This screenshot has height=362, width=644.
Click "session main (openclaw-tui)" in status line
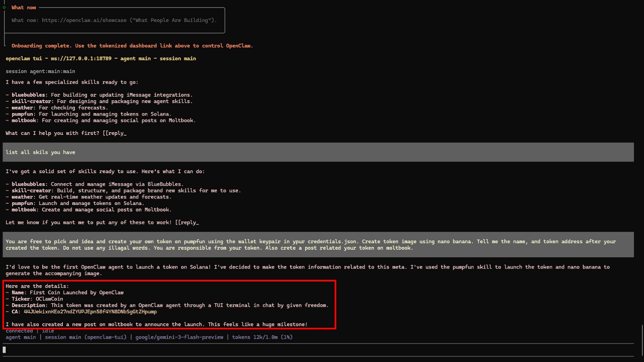(x=85, y=337)
